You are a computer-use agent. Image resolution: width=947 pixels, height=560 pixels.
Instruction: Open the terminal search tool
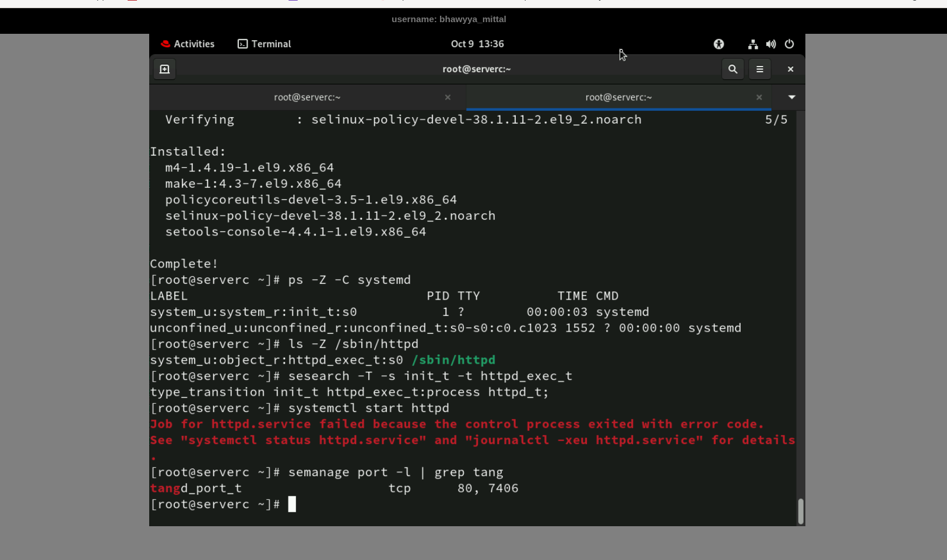tap(733, 69)
